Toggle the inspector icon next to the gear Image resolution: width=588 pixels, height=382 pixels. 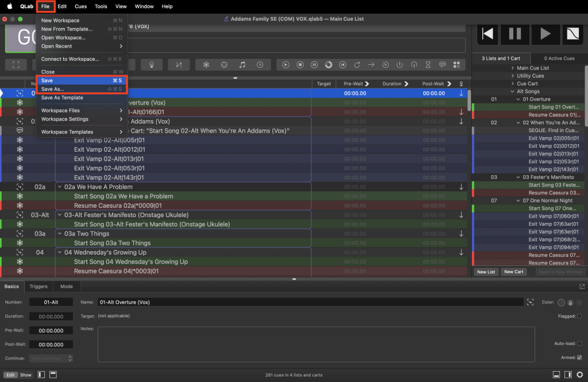point(568,375)
